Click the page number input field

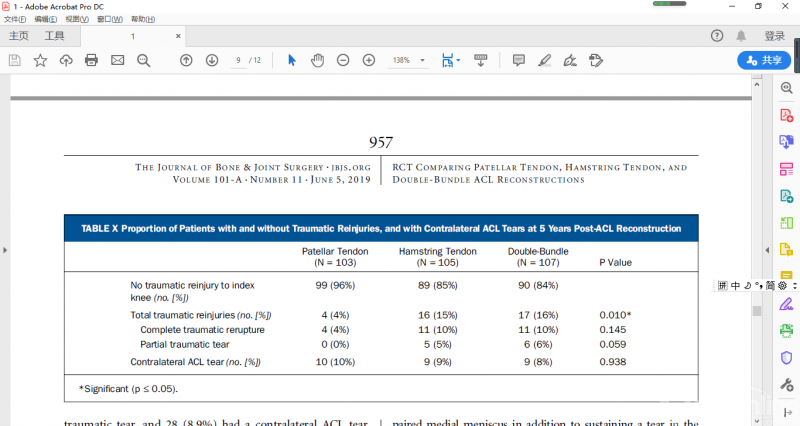click(239, 60)
